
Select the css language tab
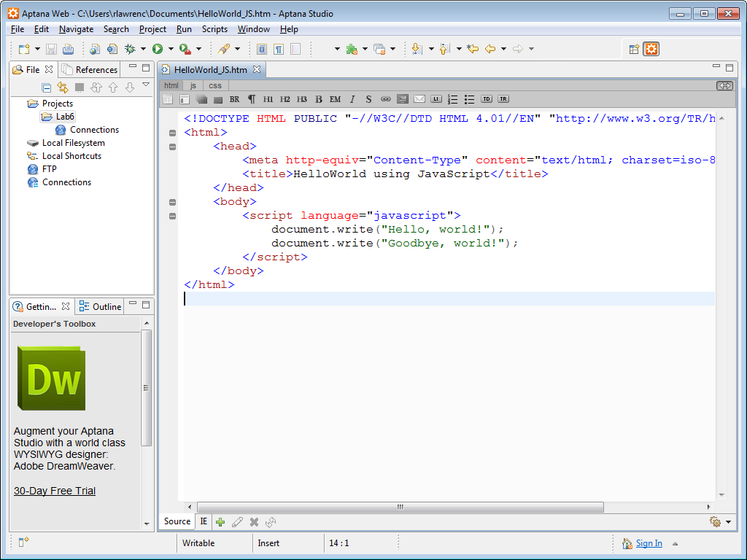coord(215,86)
